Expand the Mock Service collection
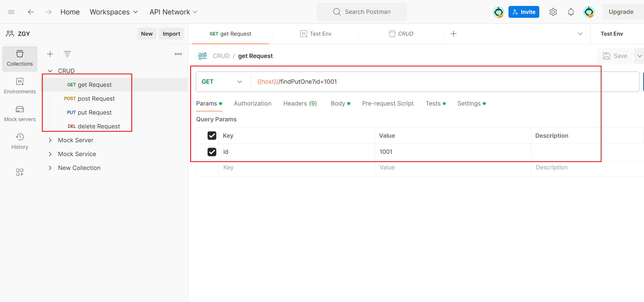The height and width of the screenshot is (302, 644). click(50, 154)
